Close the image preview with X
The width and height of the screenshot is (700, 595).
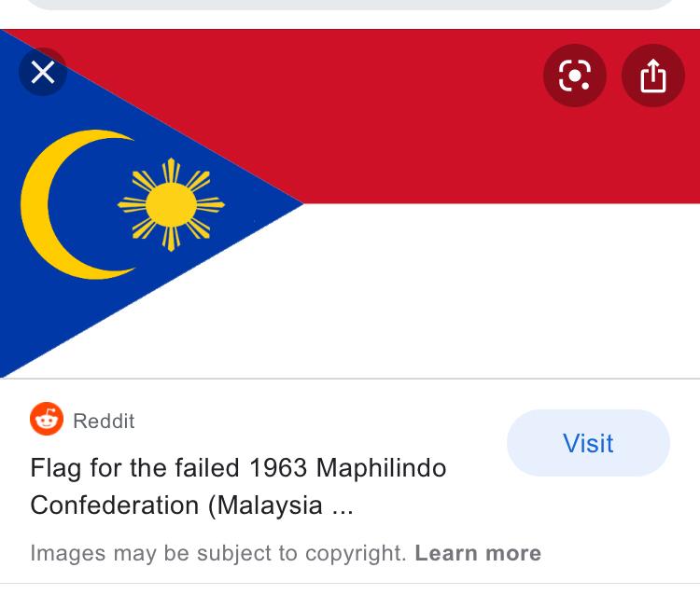tap(43, 72)
